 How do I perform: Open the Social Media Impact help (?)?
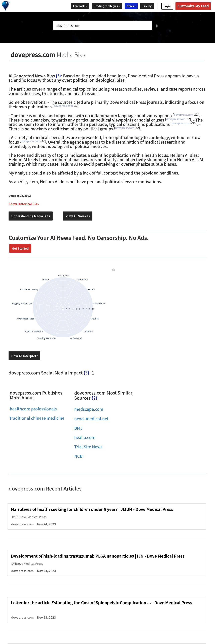click(86, 373)
